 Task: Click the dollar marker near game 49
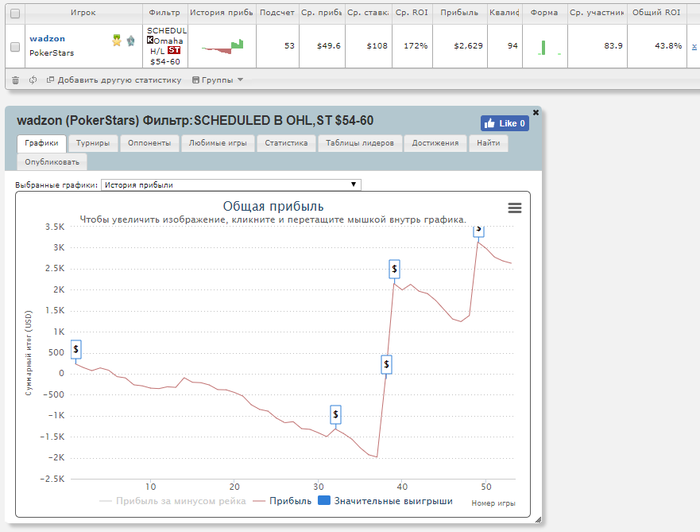pos(479,230)
